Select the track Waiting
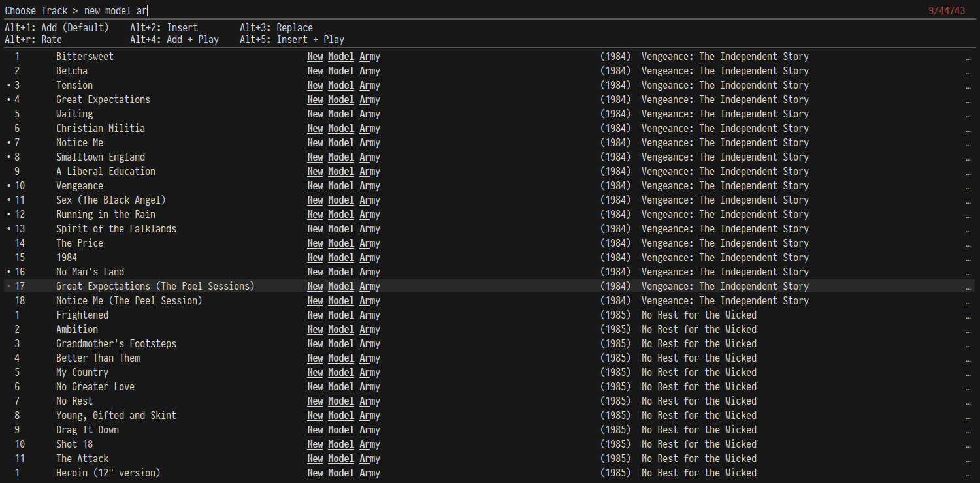980x483 pixels. click(x=490, y=114)
